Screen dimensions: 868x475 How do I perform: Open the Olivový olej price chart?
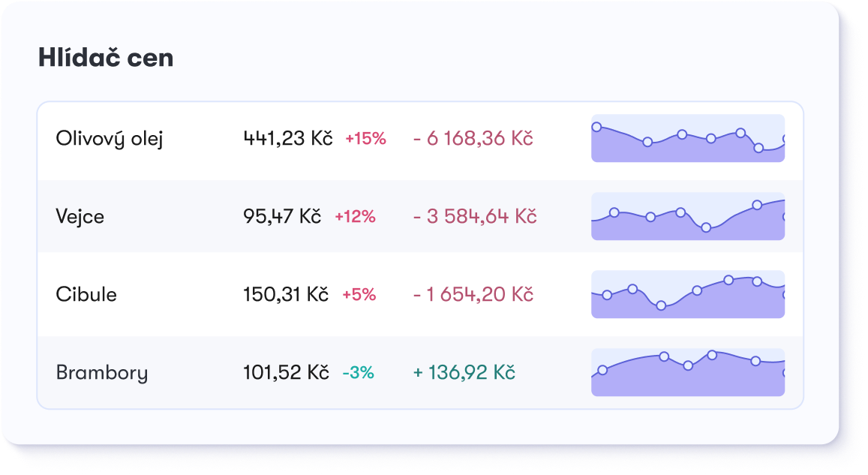(x=688, y=138)
